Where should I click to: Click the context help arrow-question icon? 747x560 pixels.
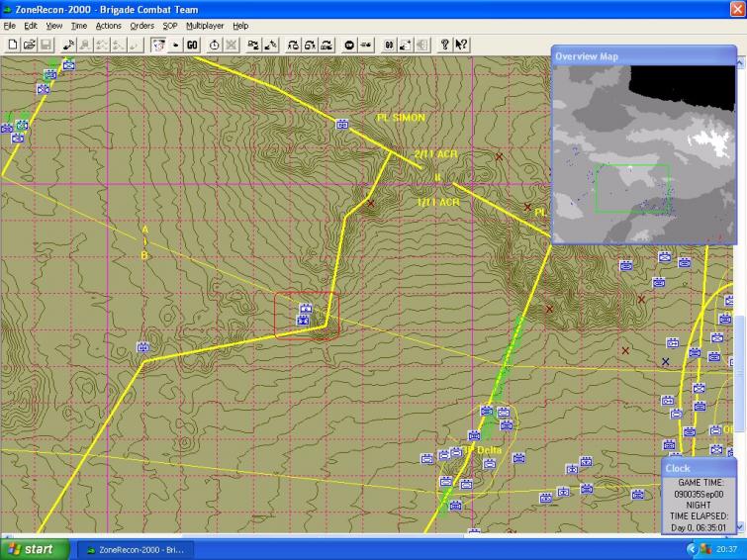pos(461,45)
